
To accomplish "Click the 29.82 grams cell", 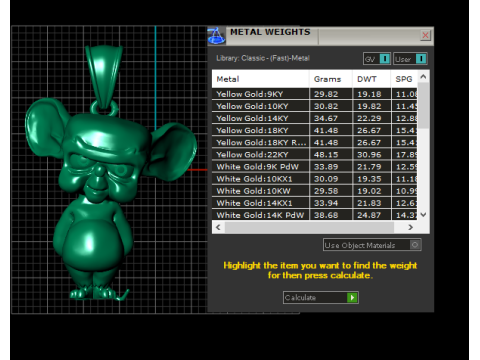I will (x=331, y=94).
